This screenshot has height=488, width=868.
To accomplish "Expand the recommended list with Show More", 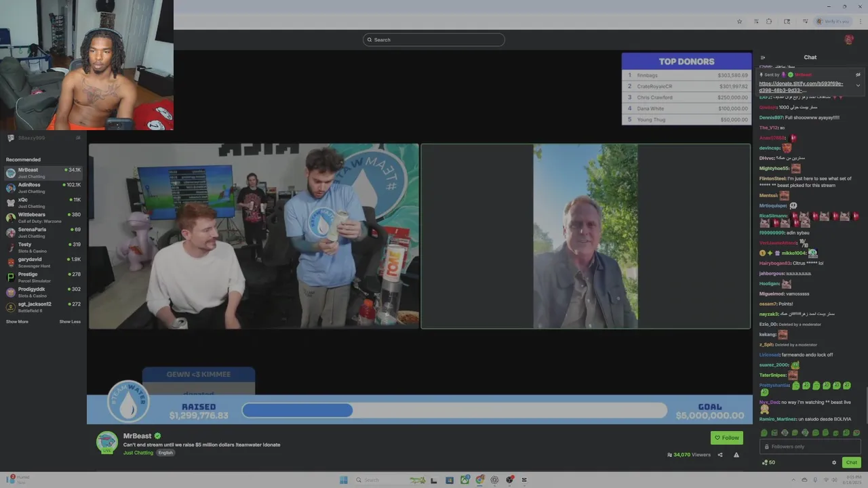I will [17, 321].
